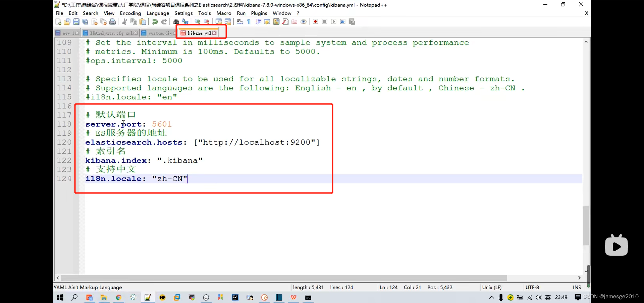Cut selected text with scissors icon
644x303 pixels.
(x=124, y=22)
